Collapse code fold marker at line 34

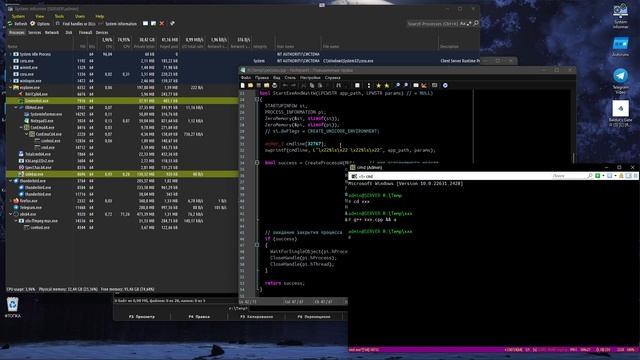257,162
